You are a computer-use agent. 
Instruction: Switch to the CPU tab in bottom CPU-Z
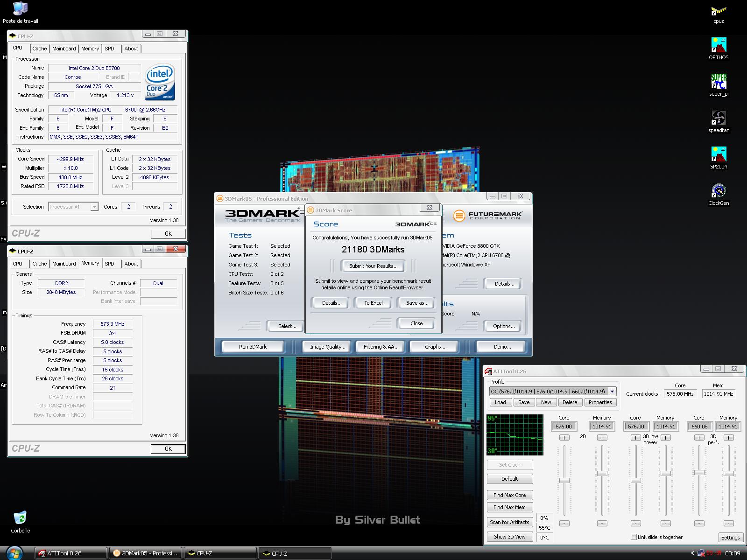tap(18, 264)
